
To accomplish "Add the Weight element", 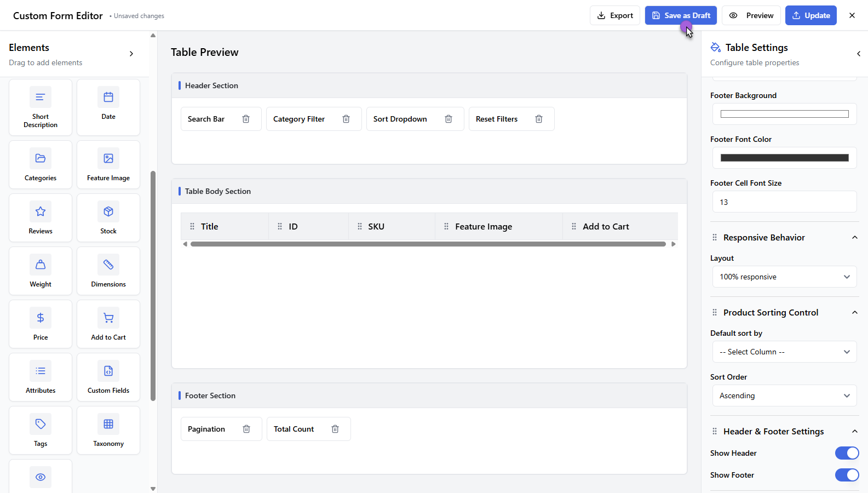I will point(41,271).
